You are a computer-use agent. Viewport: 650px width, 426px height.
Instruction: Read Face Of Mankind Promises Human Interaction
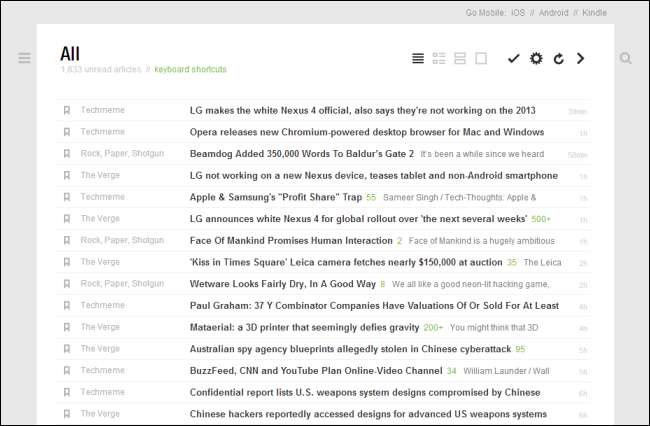pyautogui.click(x=291, y=241)
